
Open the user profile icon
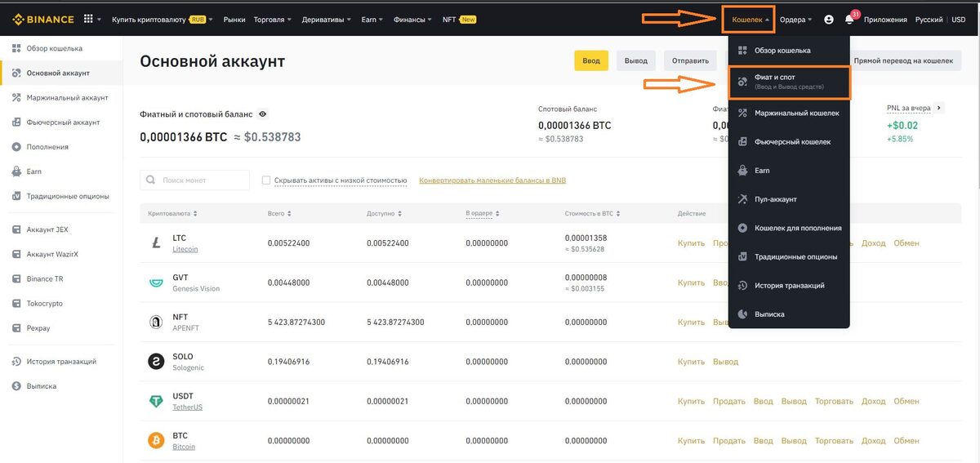point(829,20)
